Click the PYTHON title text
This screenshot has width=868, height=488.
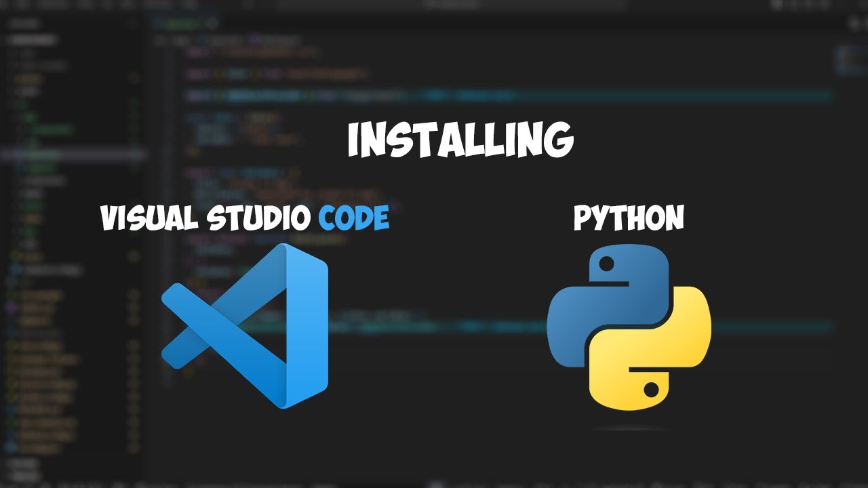coord(629,218)
